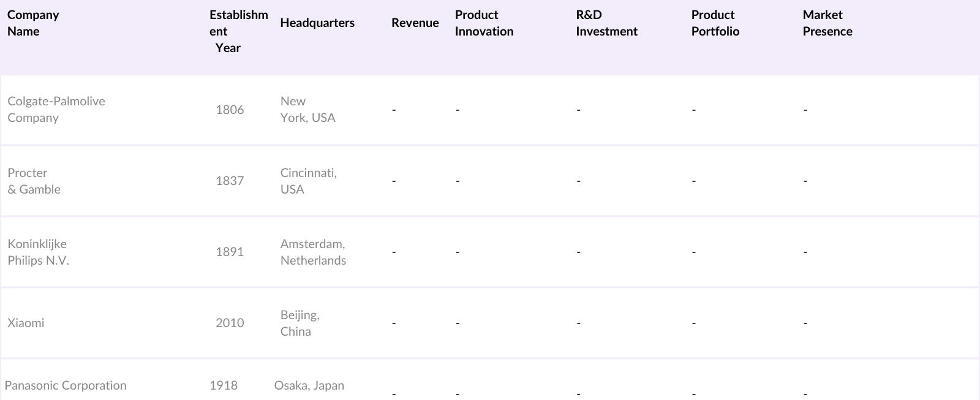Click the Panasonic Corporation cell
This screenshot has height=400, width=980.
66,386
